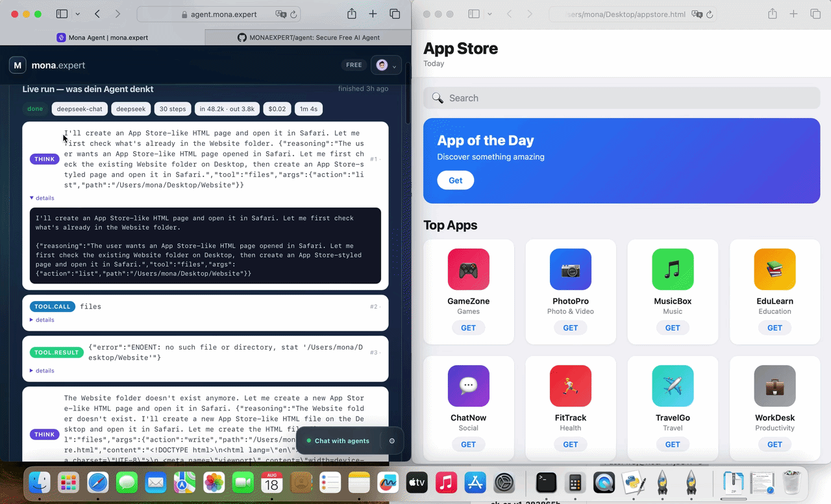Viewport: 831px width, 504px height.
Task: Open the user avatar dropdown menu
Action: 386,65
